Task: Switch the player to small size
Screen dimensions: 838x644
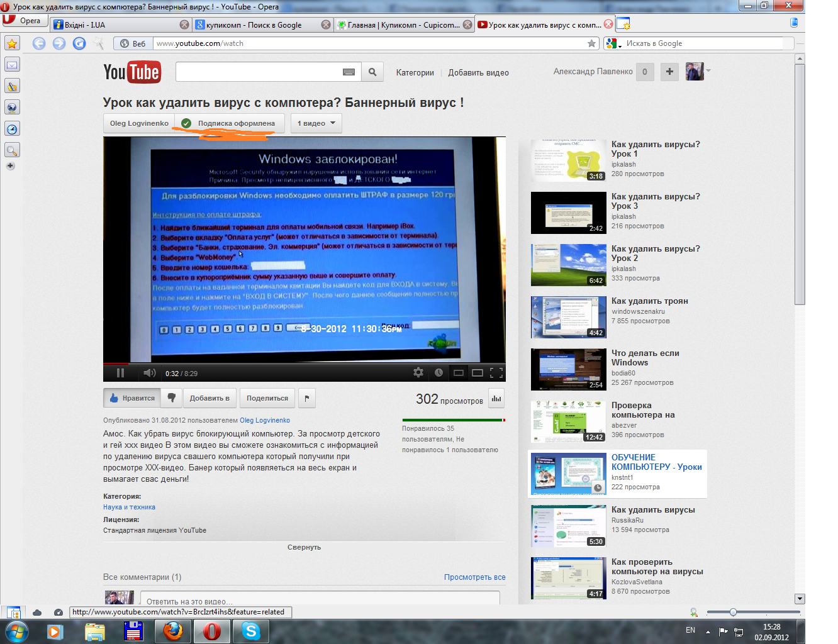Action: click(x=459, y=373)
